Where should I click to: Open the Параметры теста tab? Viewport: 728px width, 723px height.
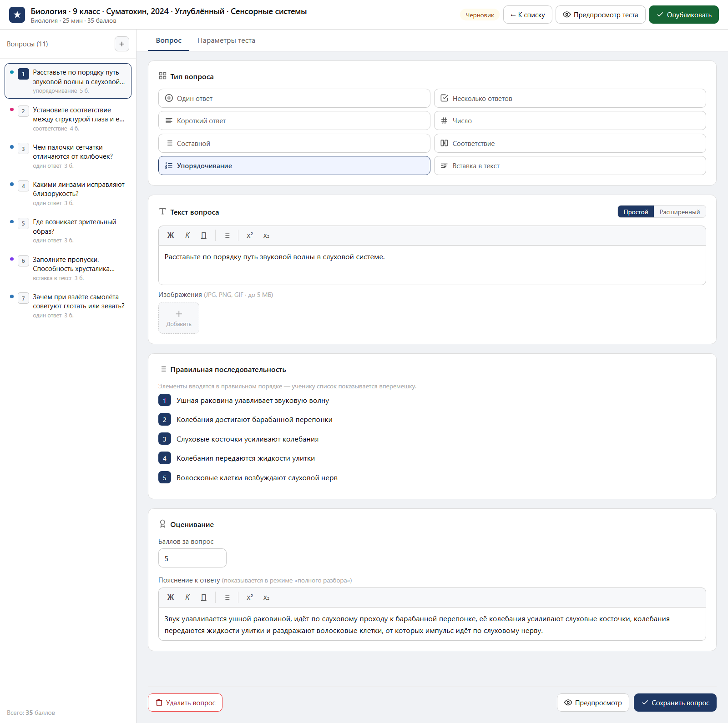(226, 40)
